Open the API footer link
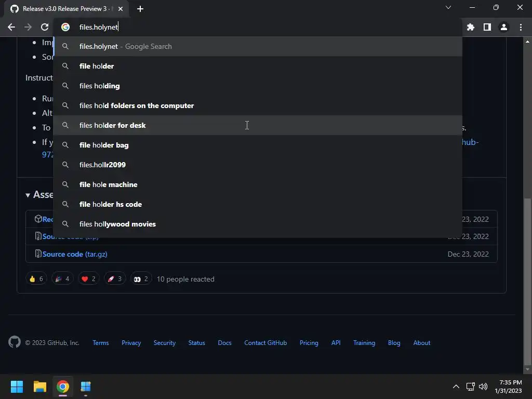Viewport: 532px width, 399px height. click(x=336, y=343)
